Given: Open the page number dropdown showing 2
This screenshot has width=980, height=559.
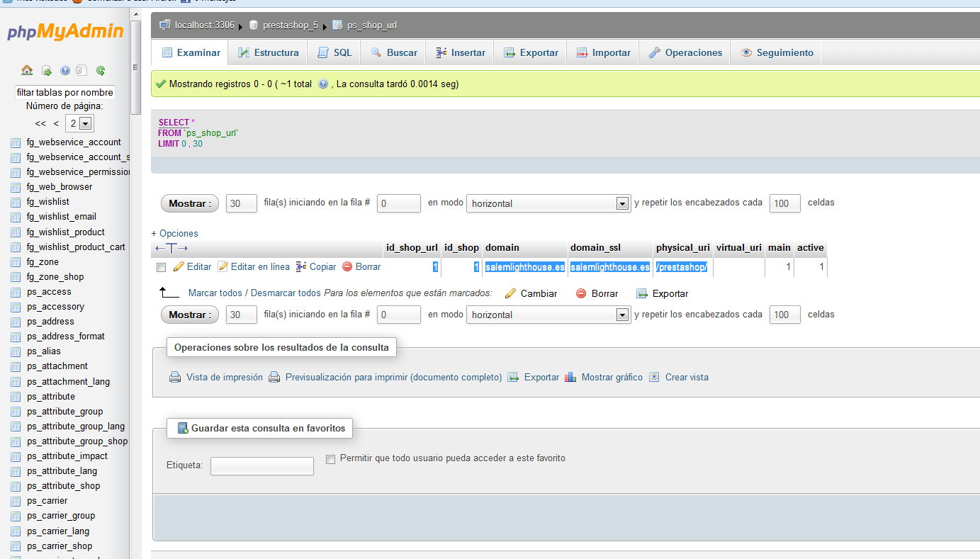Looking at the screenshot, I should point(79,123).
